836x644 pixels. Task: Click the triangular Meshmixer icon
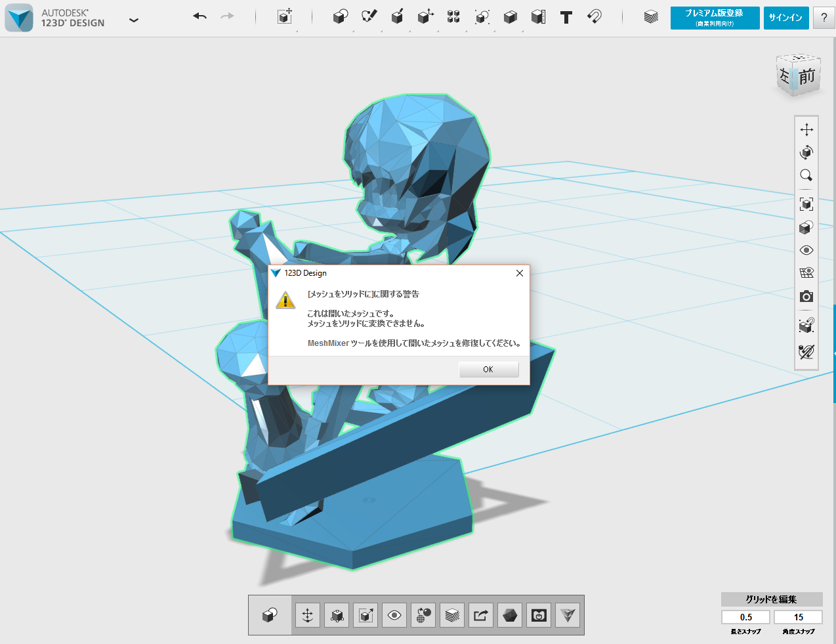[568, 615]
